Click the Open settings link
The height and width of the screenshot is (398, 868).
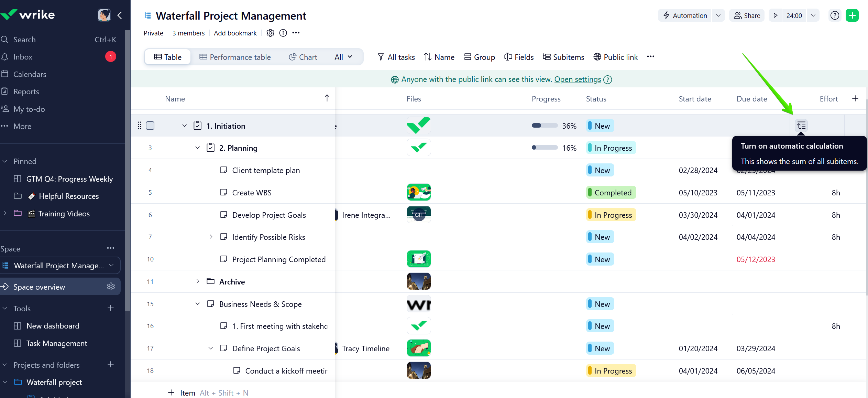[578, 79]
